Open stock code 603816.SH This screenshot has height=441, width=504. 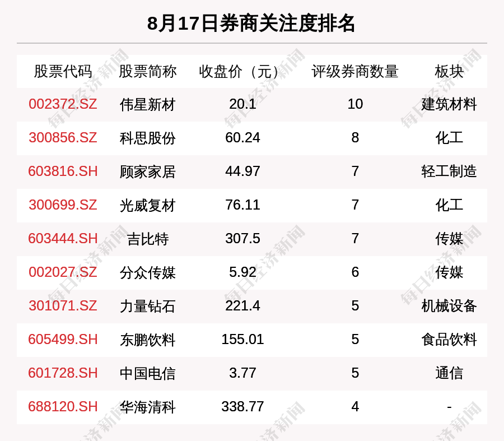click(x=63, y=171)
